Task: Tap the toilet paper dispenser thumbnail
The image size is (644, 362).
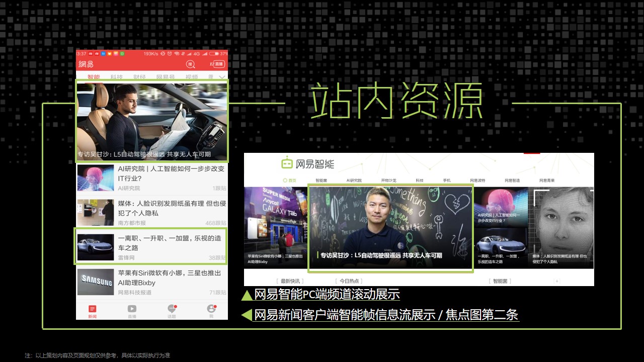Action: 96,213
